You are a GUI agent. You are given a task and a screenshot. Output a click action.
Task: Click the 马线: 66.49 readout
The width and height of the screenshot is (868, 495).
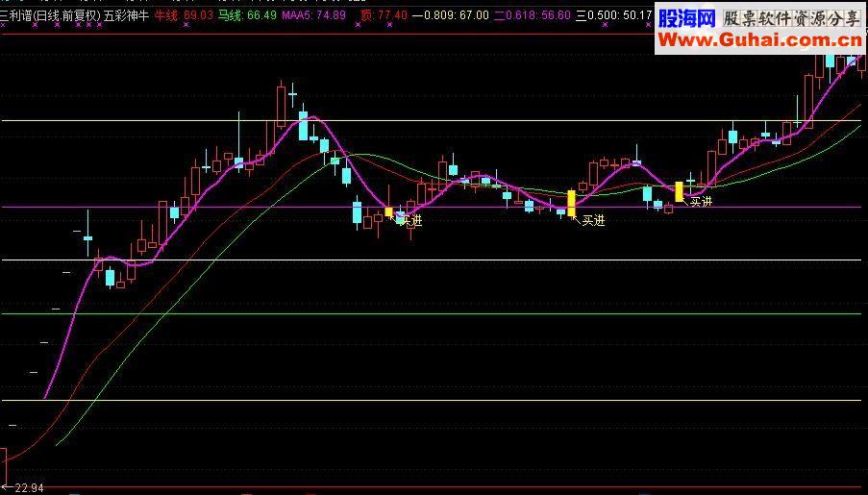247,15
